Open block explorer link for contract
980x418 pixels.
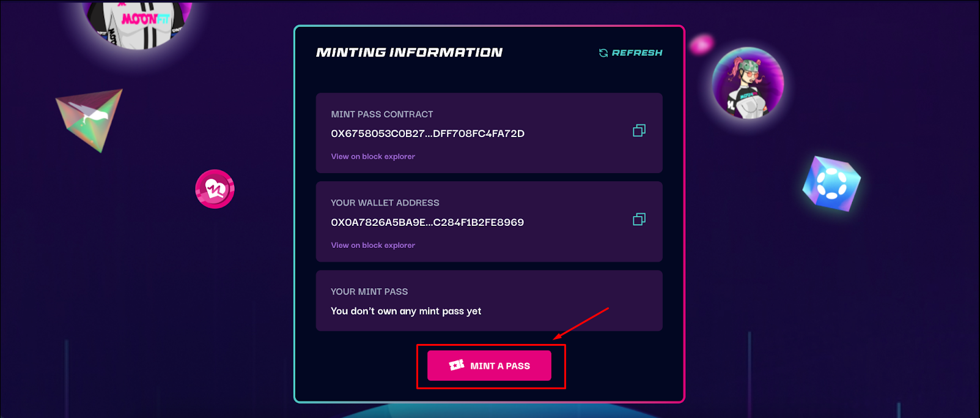pyautogui.click(x=373, y=157)
